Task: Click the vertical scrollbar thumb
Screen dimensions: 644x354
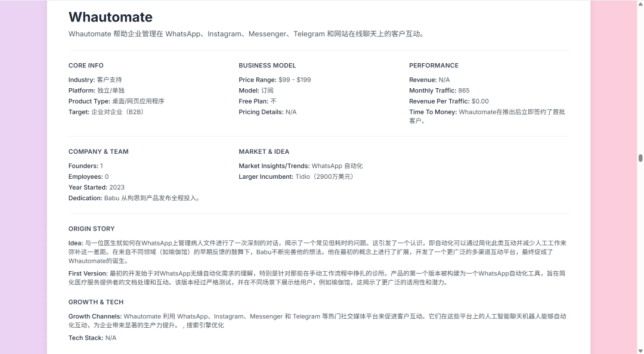Action: pyautogui.click(x=640, y=158)
